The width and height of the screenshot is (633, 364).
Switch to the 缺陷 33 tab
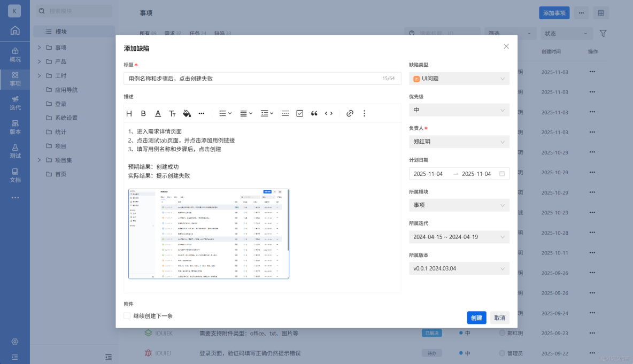[222, 33]
